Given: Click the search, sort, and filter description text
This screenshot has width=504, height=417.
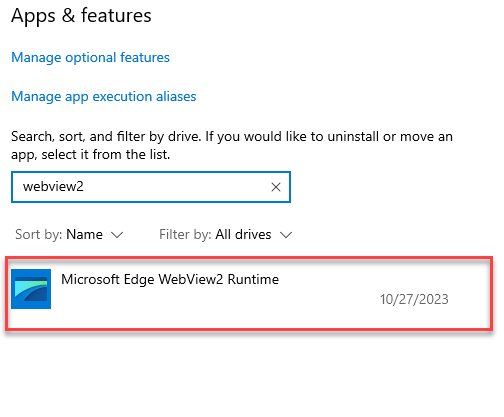Looking at the screenshot, I should 232,145.
